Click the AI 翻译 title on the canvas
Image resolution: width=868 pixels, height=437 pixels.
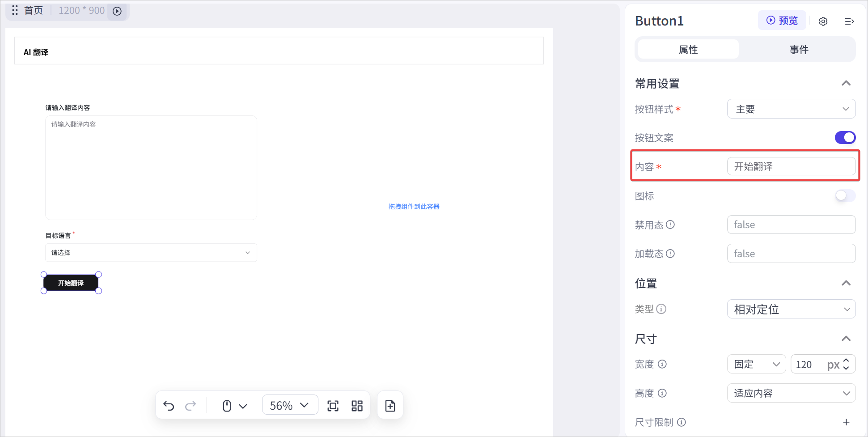(36, 52)
